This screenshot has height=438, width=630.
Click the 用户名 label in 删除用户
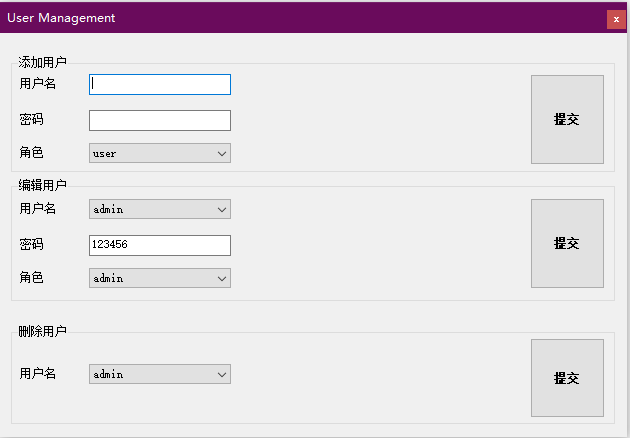point(37,373)
